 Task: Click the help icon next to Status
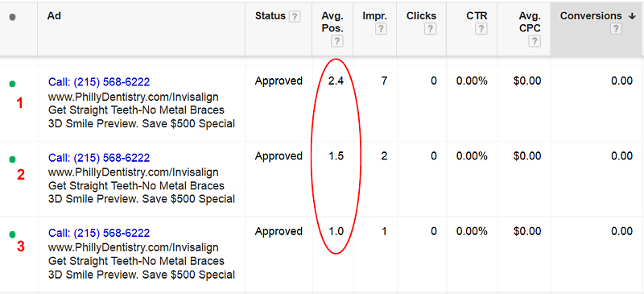295,17
